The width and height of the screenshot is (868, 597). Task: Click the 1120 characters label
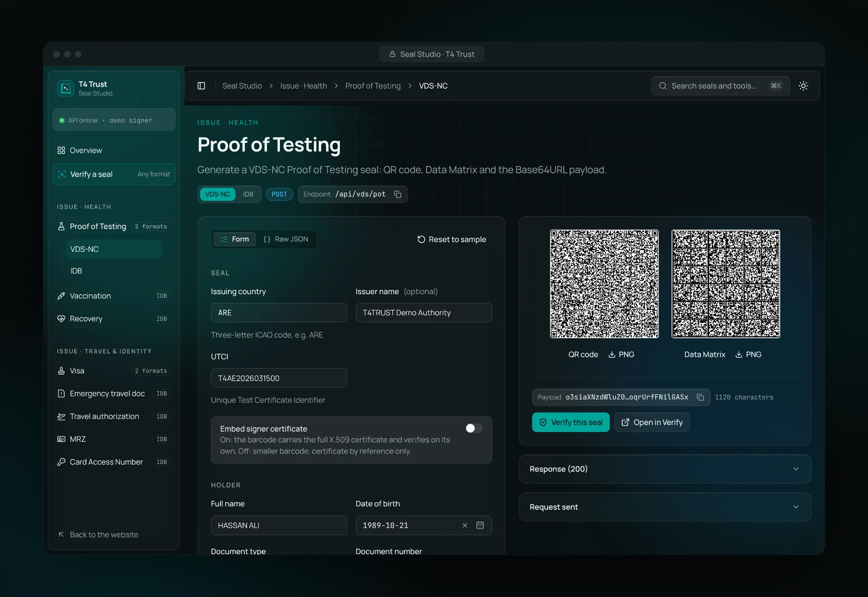pyautogui.click(x=744, y=397)
